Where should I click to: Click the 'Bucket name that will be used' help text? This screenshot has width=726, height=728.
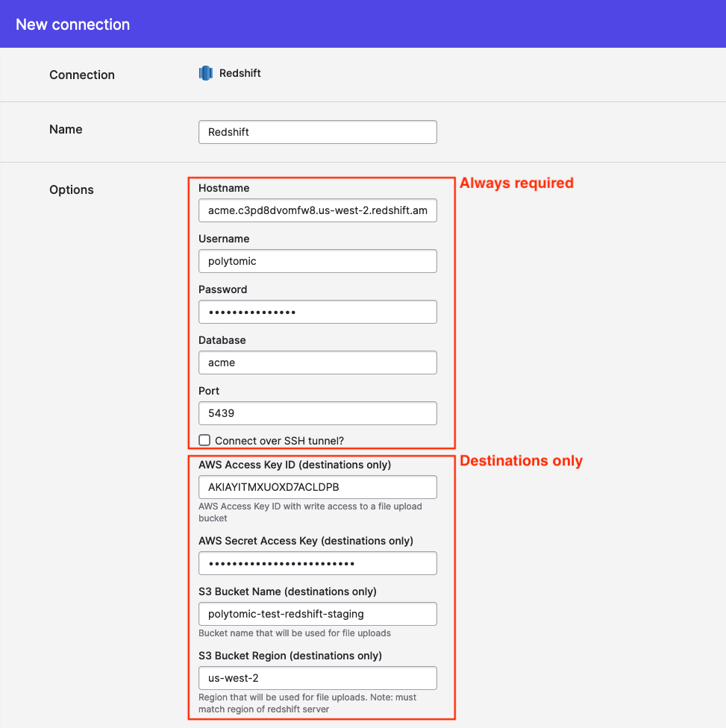(295, 633)
